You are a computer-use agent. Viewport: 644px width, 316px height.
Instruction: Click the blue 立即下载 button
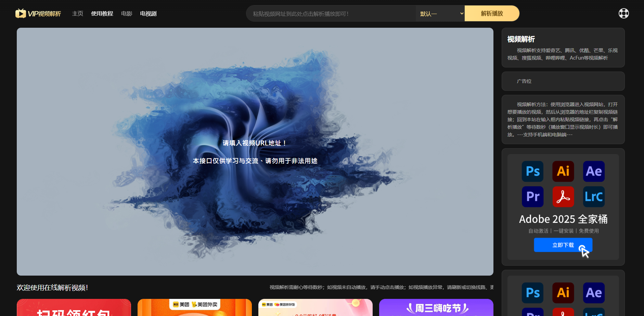[x=563, y=245]
